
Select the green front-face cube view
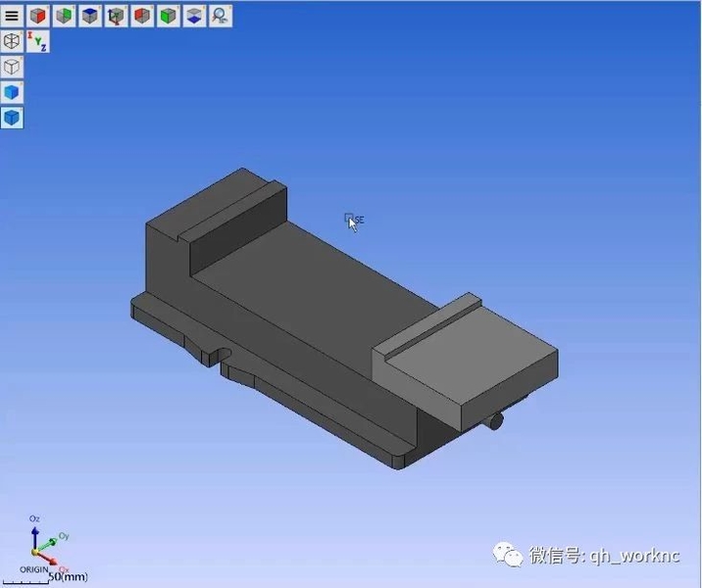pos(168,16)
